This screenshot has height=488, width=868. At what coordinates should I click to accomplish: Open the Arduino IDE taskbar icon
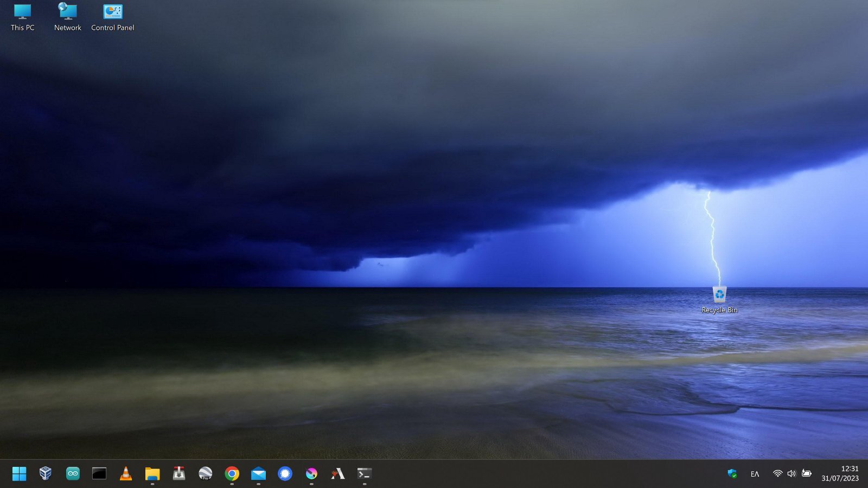(72, 473)
